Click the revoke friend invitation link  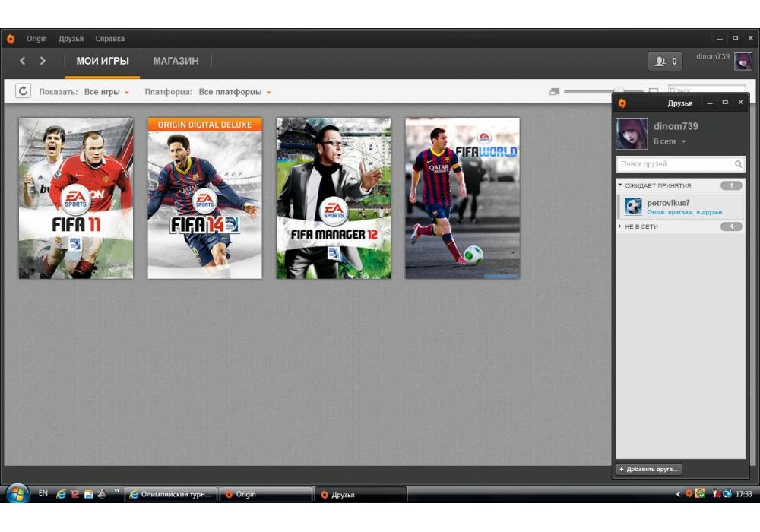pyautogui.click(x=684, y=212)
